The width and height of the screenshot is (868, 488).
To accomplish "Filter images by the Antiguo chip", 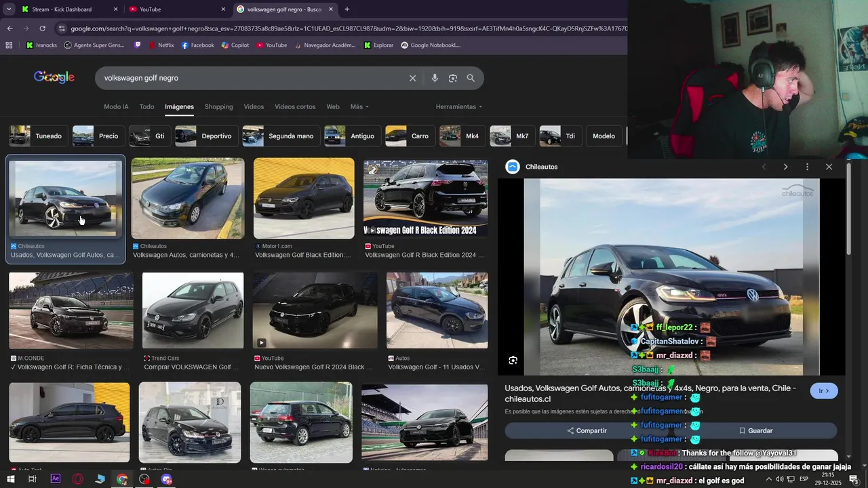I will (351, 136).
